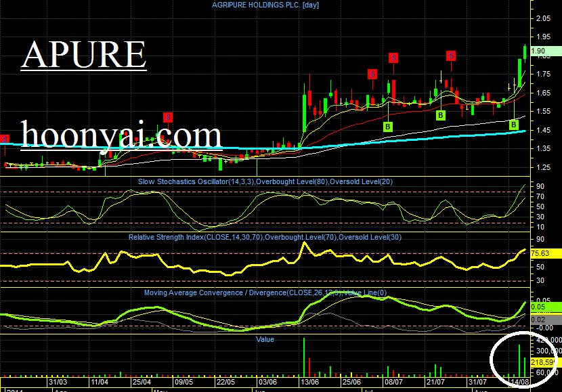Click the 70 level on stochastic axis

pos(540,196)
